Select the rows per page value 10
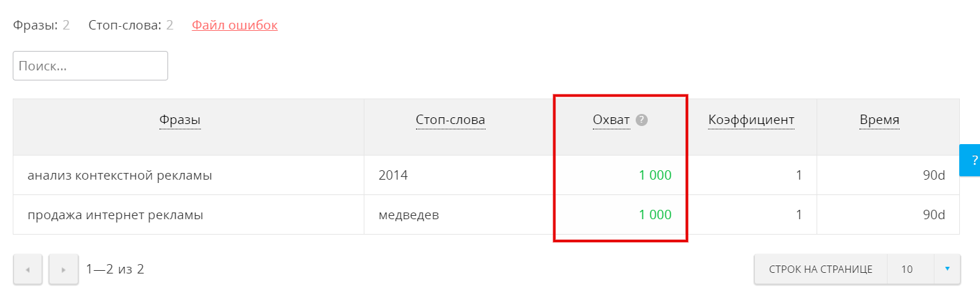This screenshot has height=305, width=980. [907, 269]
